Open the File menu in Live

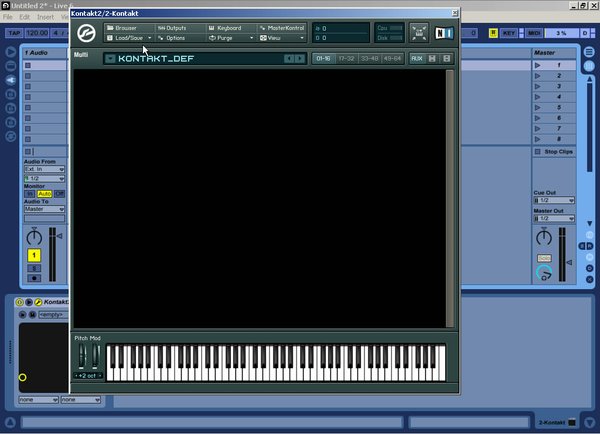(8, 17)
